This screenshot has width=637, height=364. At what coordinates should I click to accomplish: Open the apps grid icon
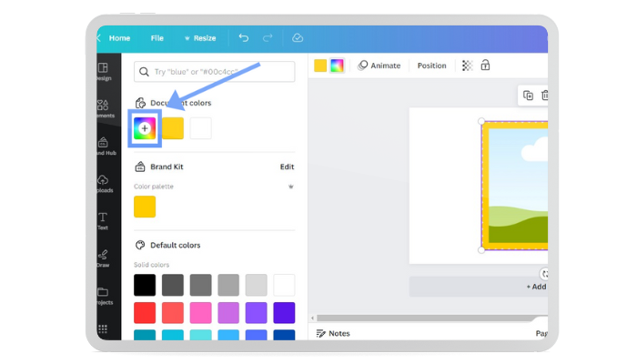(102, 329)
